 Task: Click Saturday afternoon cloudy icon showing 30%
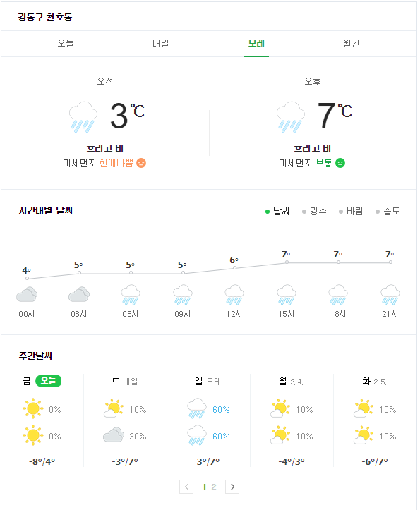114,435
